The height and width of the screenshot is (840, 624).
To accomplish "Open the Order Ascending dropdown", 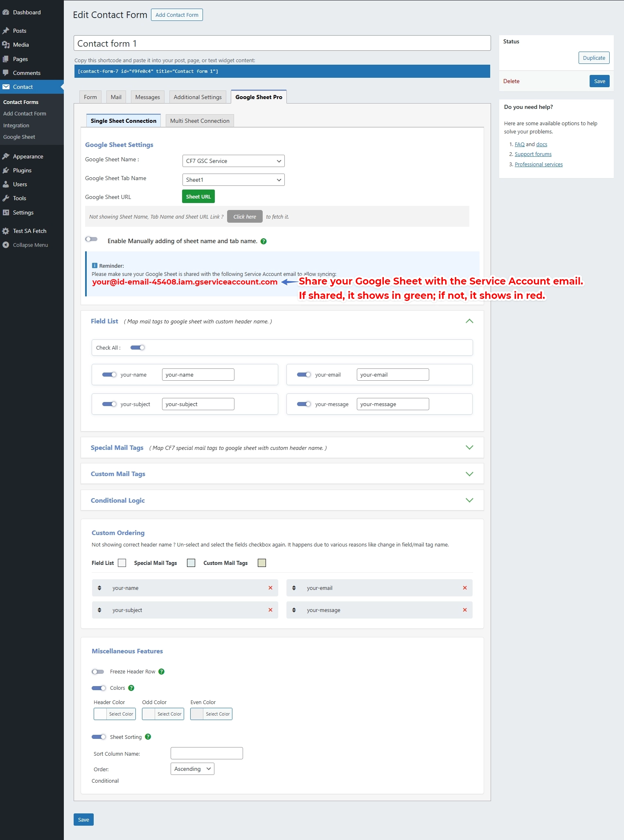I will tap(192, 769).
